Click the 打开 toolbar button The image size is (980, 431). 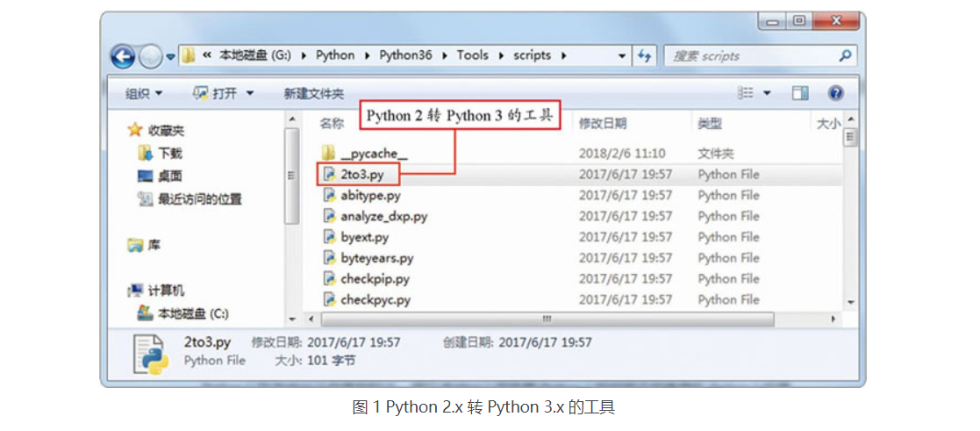click(x=216, y=94)
